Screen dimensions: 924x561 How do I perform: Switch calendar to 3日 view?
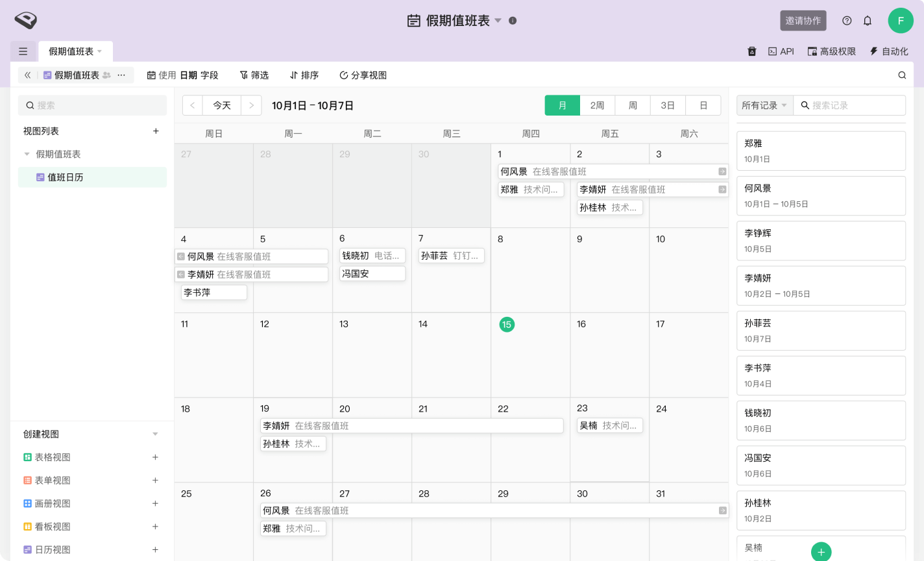click(668, 105)
